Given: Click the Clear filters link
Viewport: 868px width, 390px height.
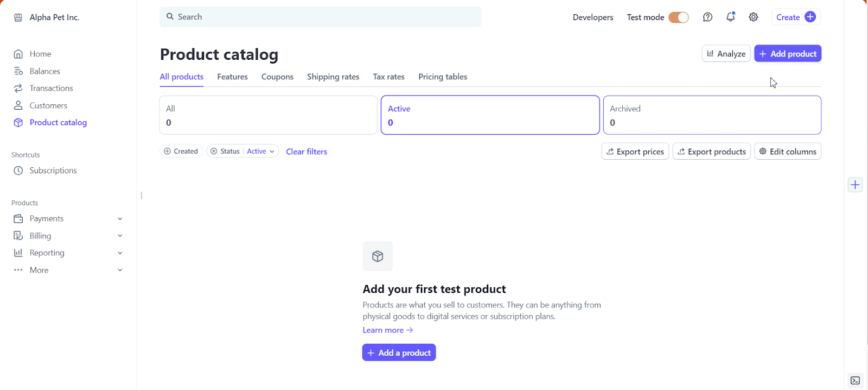Looking at the screenshot, I should click(x=307, y=152).
